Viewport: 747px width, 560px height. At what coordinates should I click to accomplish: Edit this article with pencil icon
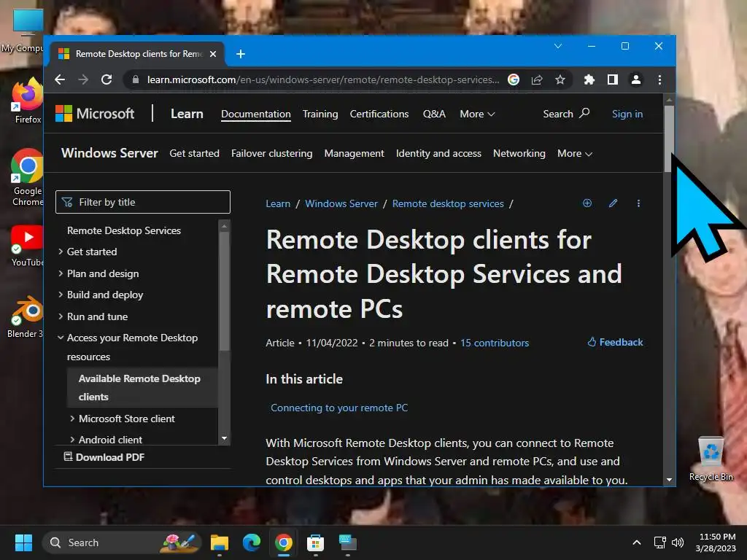click(613, 203)
